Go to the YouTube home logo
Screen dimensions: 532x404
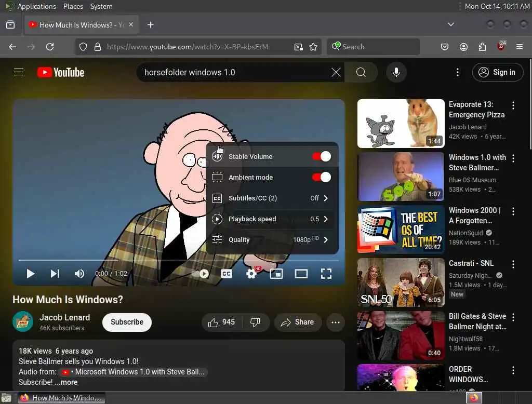(61, 72)
